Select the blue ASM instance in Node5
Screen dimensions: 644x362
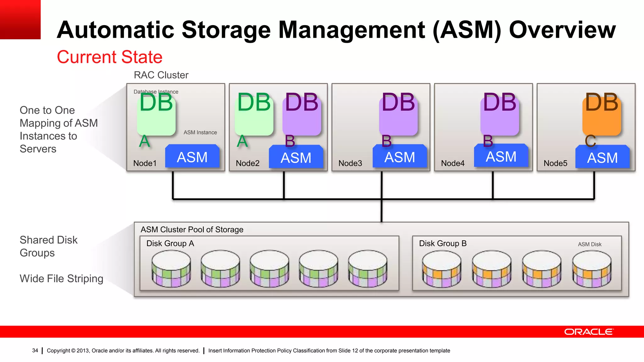(x=602, y=156)
